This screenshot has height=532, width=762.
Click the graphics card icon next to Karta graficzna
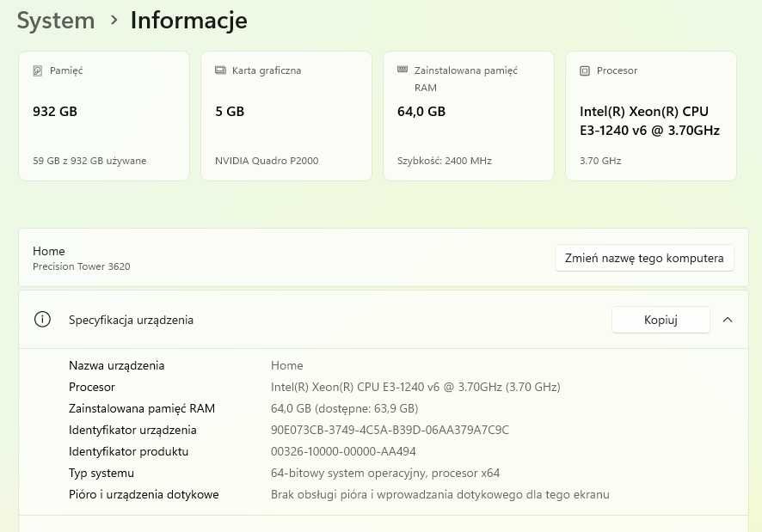(x=221, y=70)
